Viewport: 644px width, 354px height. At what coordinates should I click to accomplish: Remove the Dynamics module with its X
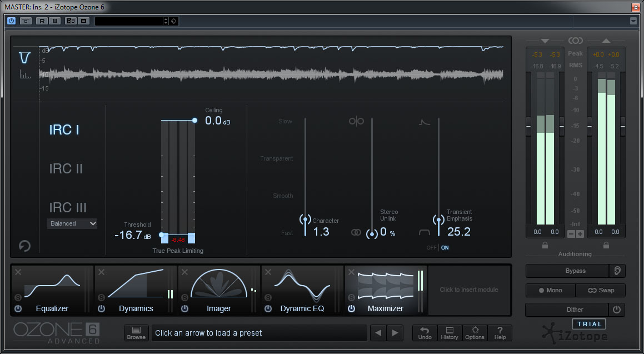(x=101, y=272)
